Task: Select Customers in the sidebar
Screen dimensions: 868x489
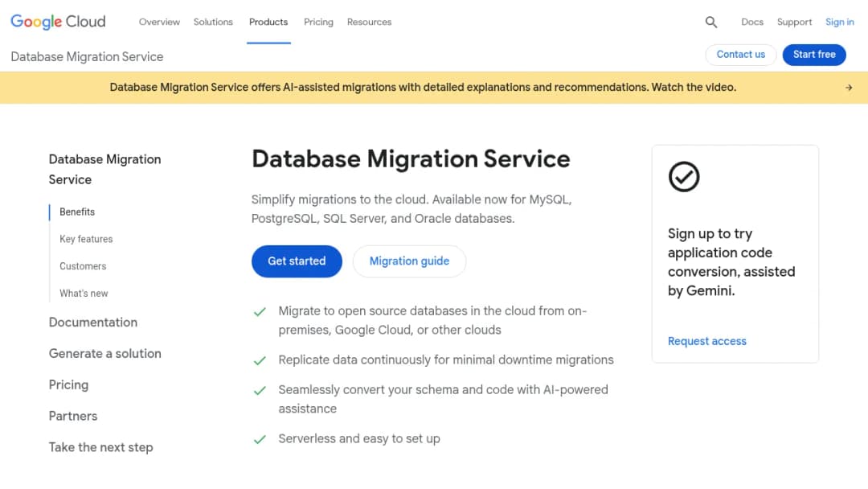Action: [83, 266]
